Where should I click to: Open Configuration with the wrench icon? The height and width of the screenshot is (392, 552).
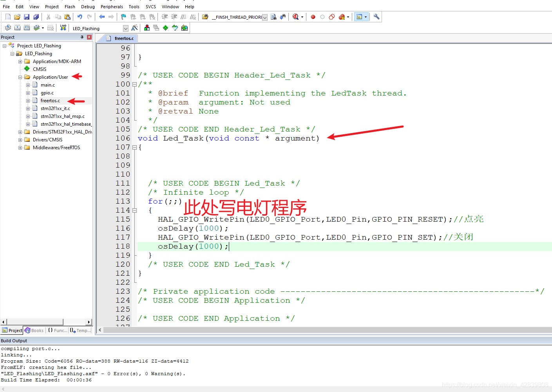tap(376, 17)
